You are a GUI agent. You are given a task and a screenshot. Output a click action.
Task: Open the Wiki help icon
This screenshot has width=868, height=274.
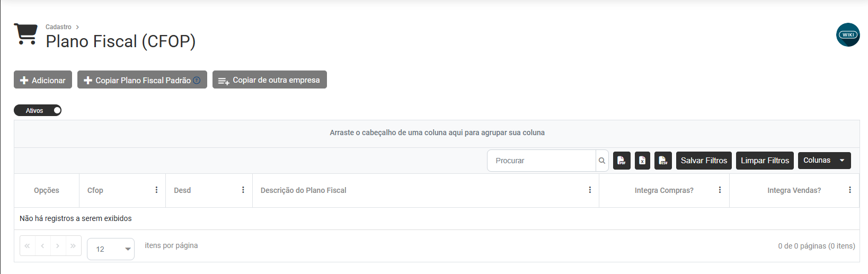point(848,35)
